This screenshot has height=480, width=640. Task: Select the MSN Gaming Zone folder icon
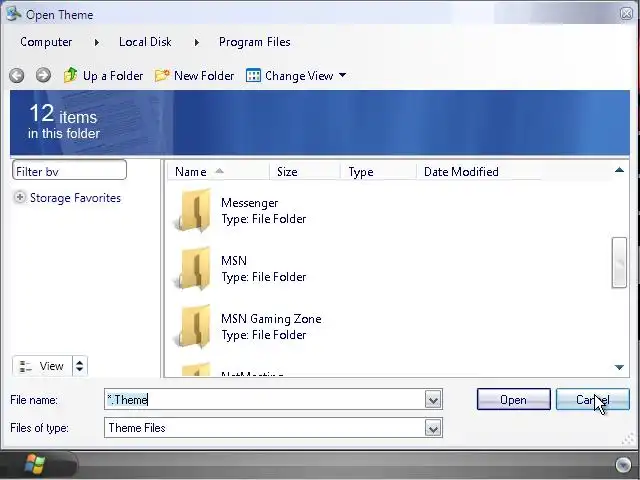coord(193,326)
